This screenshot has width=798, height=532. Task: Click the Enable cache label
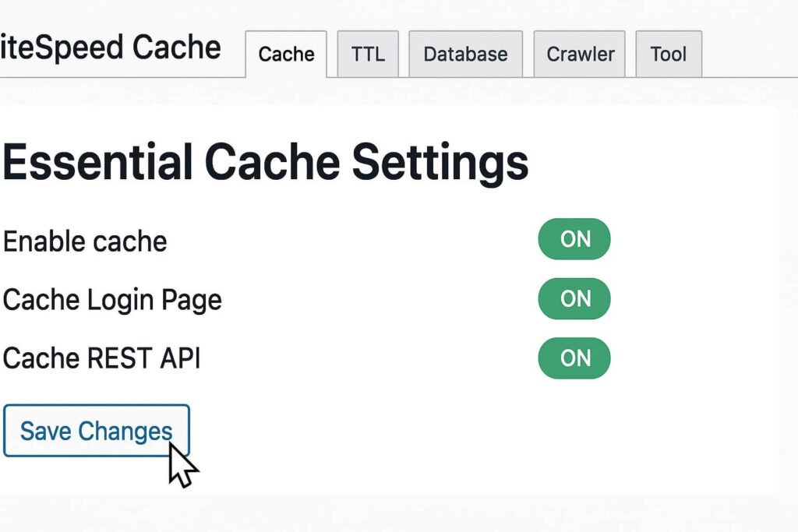(83, 241)
